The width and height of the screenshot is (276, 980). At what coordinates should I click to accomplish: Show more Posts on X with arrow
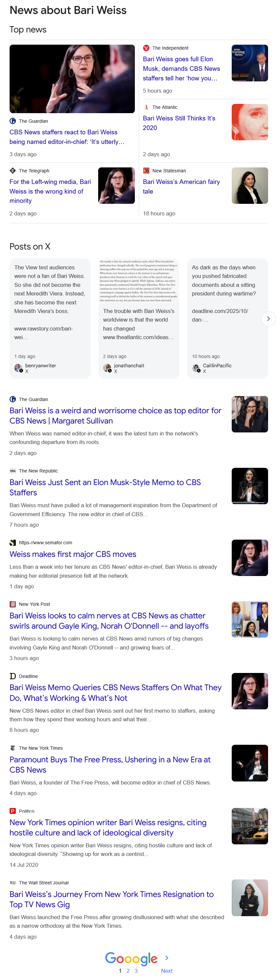(268, 319)
